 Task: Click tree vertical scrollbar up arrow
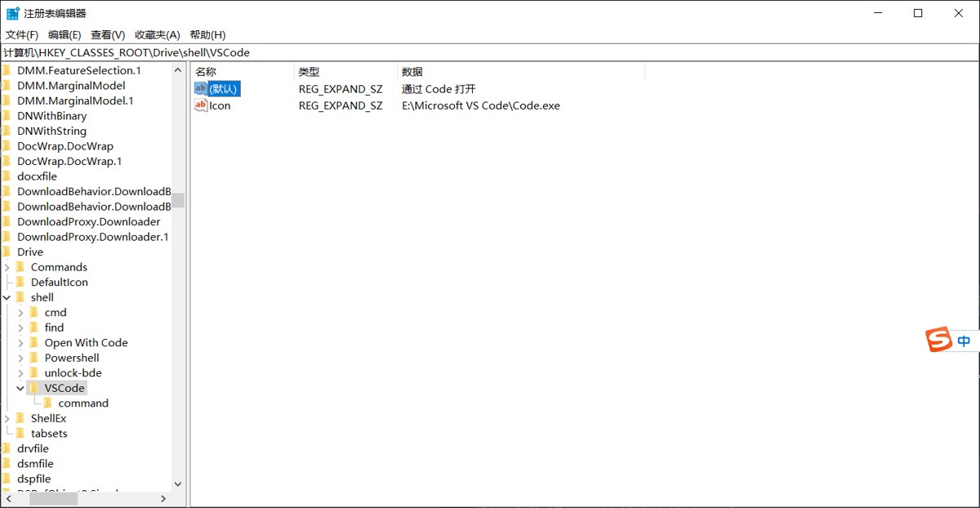[178, 70]
